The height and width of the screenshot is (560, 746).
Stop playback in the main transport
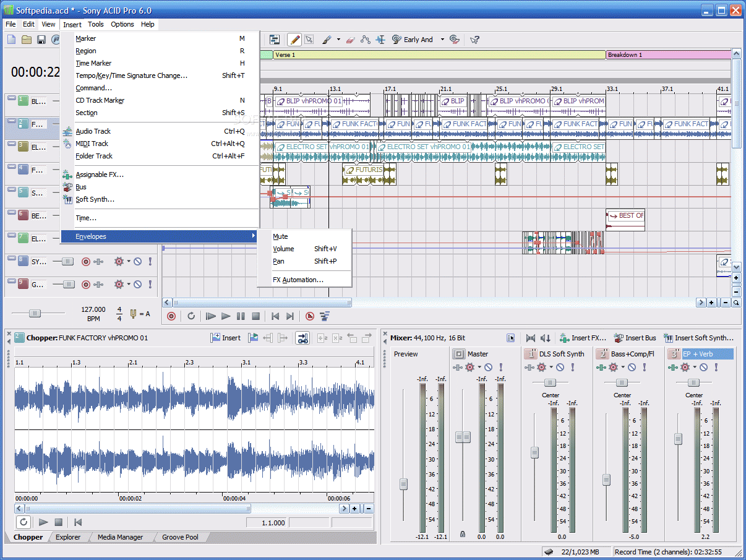tap(255, 316)
